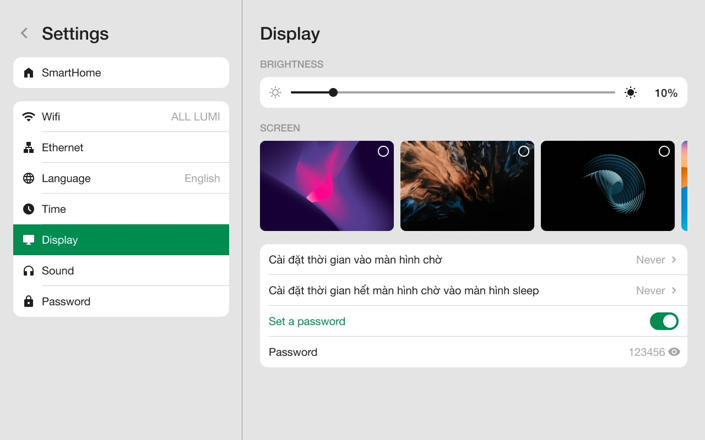Click the Sound headphones icon
The width and height of the screenshot is (705, 440).
tap(29, 271)
